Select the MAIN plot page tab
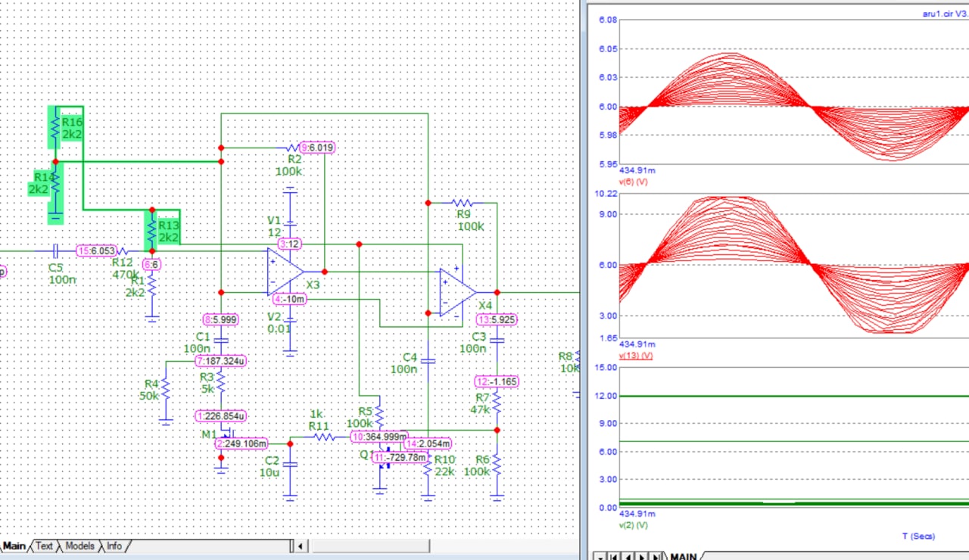The image size is (969, 560). [683, 557]
